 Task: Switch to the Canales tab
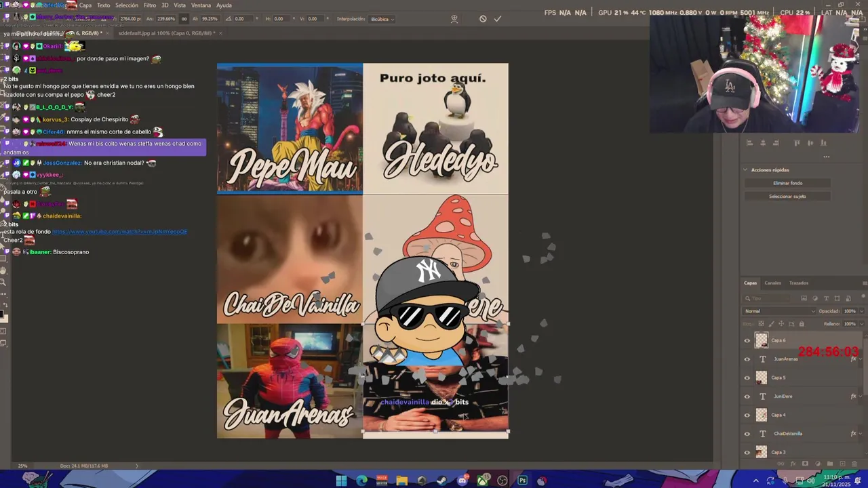pyautogui.click(x=773, y=283)
